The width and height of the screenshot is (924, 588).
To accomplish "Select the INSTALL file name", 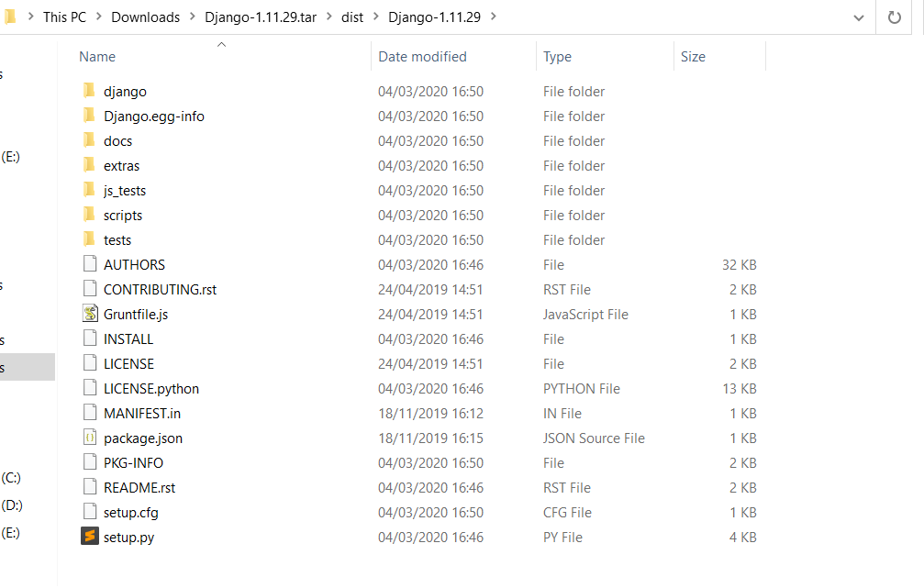I will [128, 338].
